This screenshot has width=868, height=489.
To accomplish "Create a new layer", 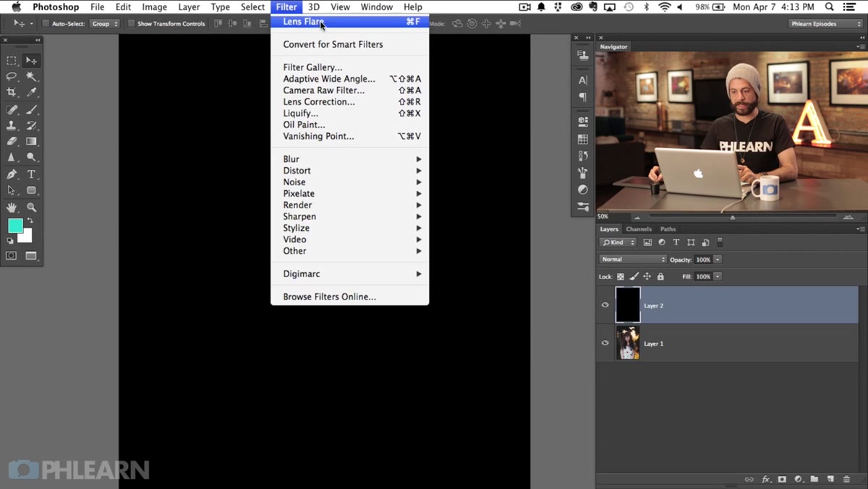I will pyautogui.click(x=830, y=479).
